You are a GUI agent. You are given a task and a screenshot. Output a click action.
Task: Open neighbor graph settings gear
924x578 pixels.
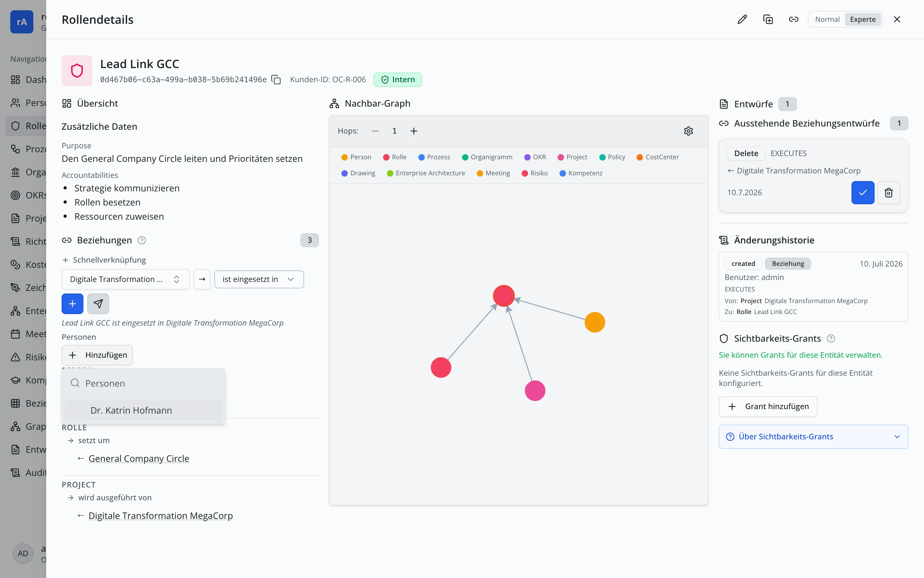(689, 131)
